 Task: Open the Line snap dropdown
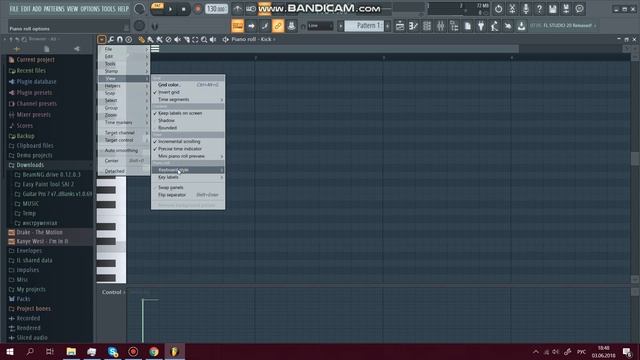pos(320,26)
